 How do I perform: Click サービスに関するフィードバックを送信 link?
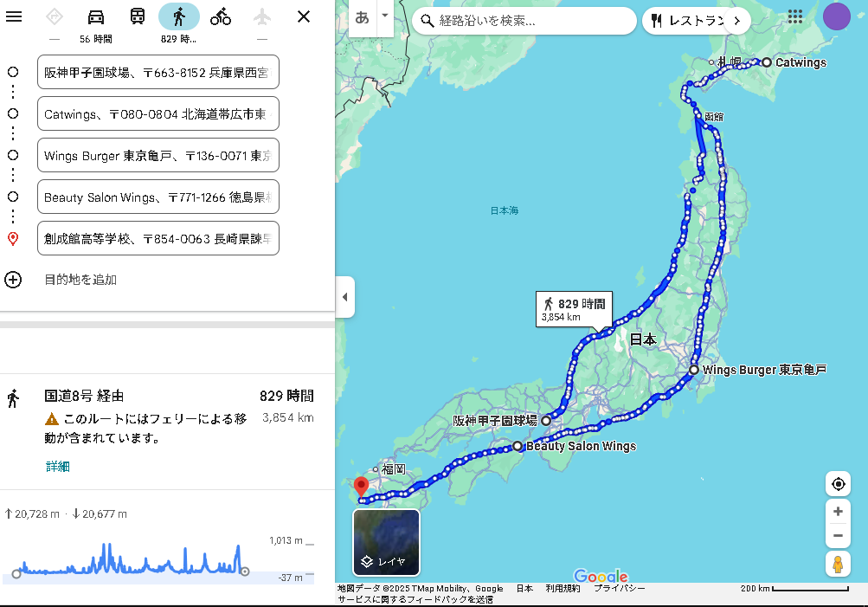point(415,599)
